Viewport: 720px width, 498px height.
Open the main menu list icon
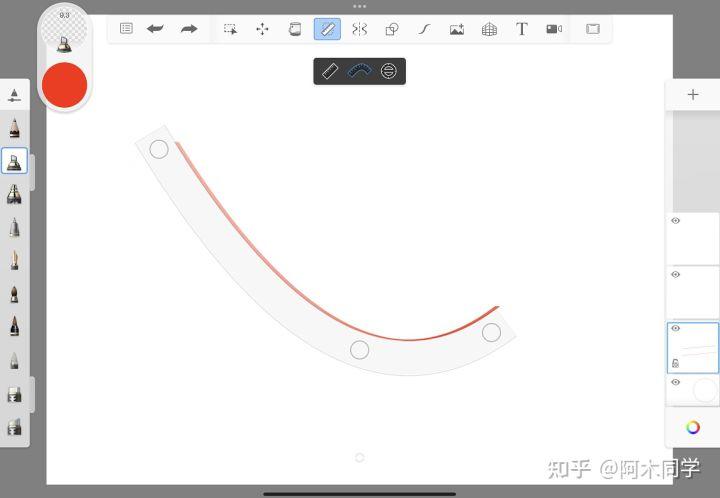tap(126, 28)
